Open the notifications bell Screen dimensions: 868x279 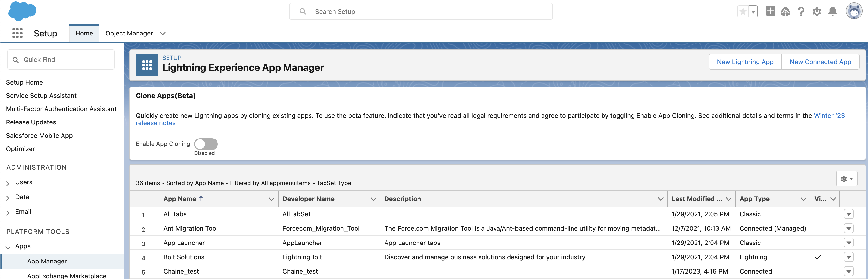pos(832,12)
